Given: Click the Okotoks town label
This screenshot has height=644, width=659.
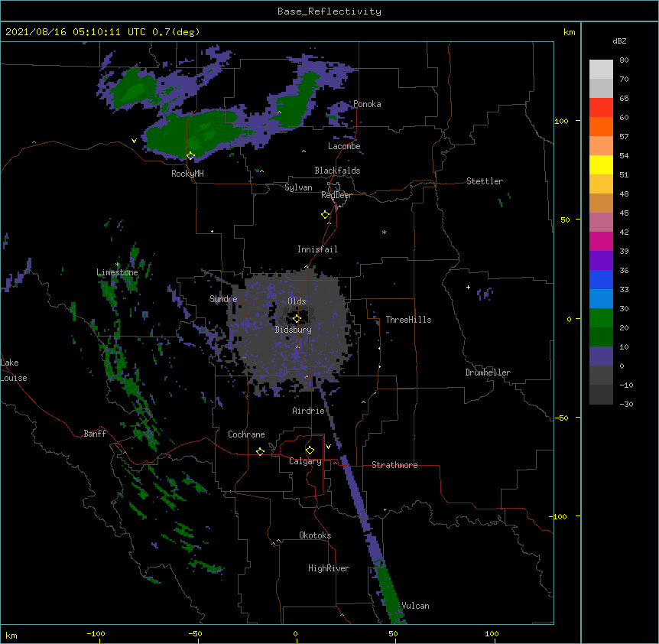Looking at the screenshot, I should tap(315, 535).
